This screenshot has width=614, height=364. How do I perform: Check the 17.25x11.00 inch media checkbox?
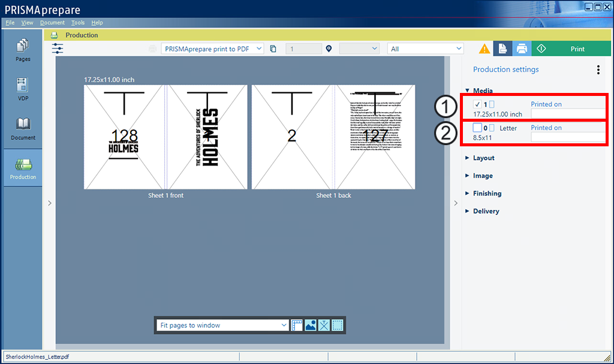(x=477, y=104)
